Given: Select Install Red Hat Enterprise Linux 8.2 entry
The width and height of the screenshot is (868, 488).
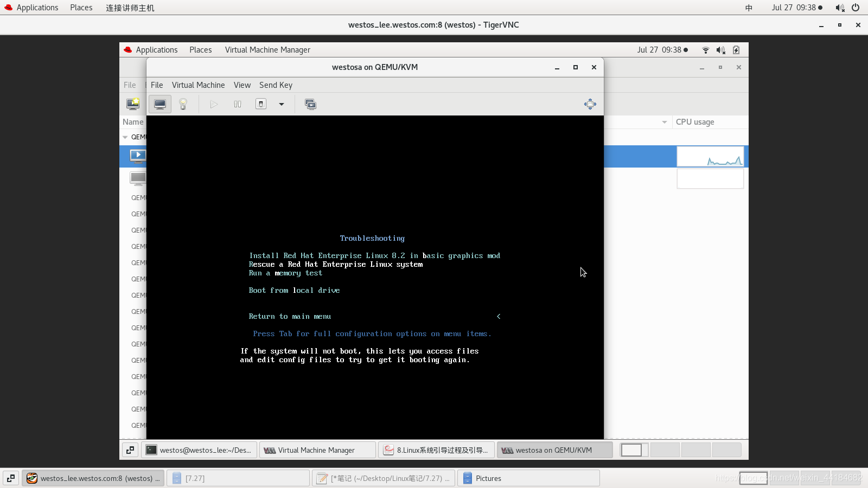Looking at the screenshot, I should (x=374, y=255).
